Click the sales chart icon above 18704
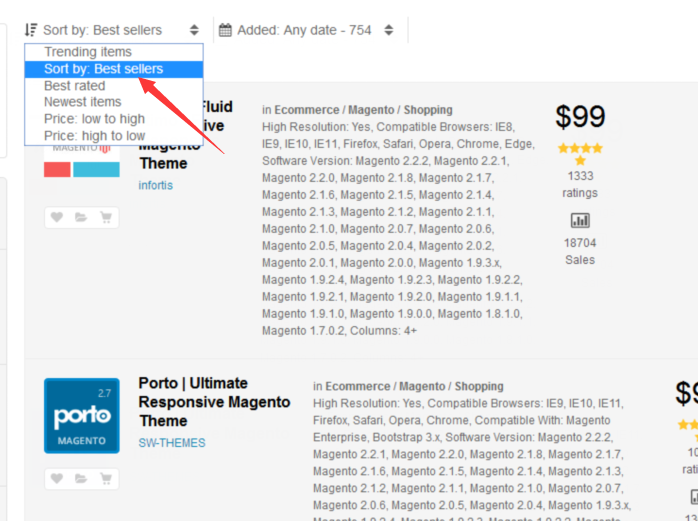The image size is (698, 521). click(x=580, y=220)
